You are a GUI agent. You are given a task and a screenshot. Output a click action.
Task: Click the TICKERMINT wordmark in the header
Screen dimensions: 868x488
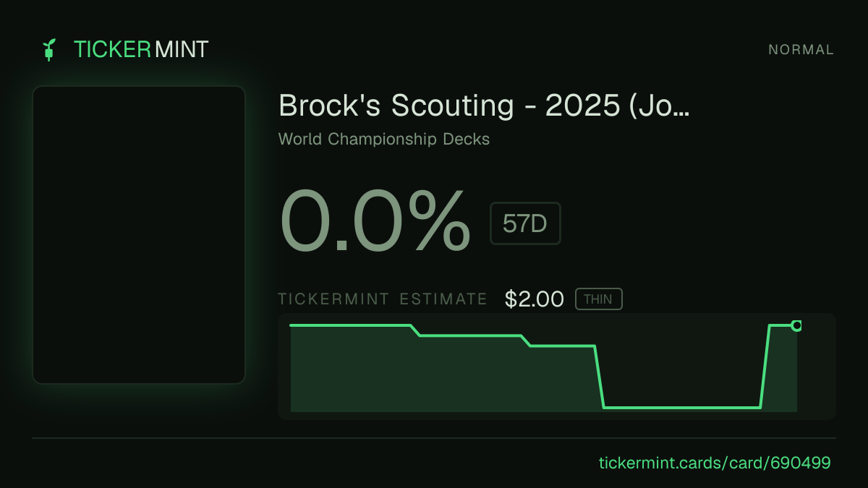(x=141, y=50)
